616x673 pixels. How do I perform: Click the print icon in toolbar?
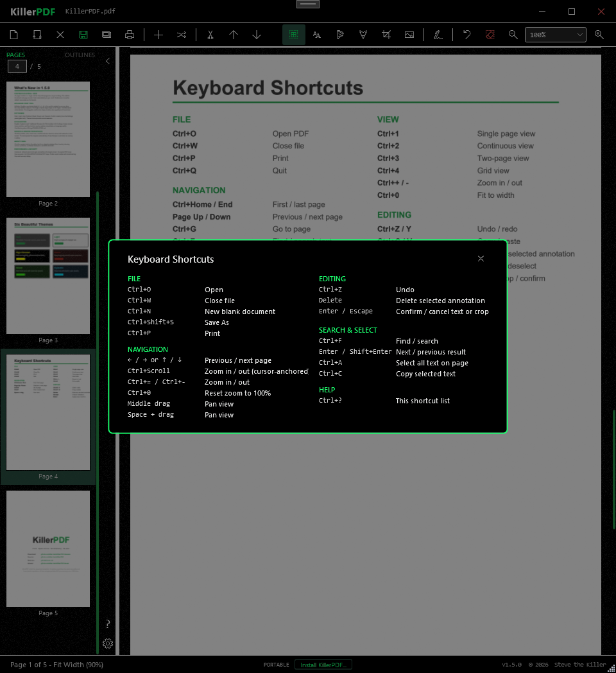tap(130, 35)
